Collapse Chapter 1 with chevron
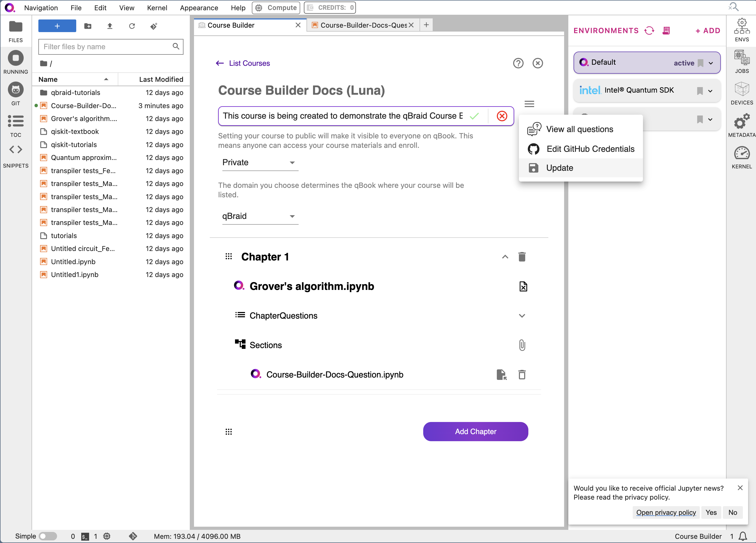 505,257
